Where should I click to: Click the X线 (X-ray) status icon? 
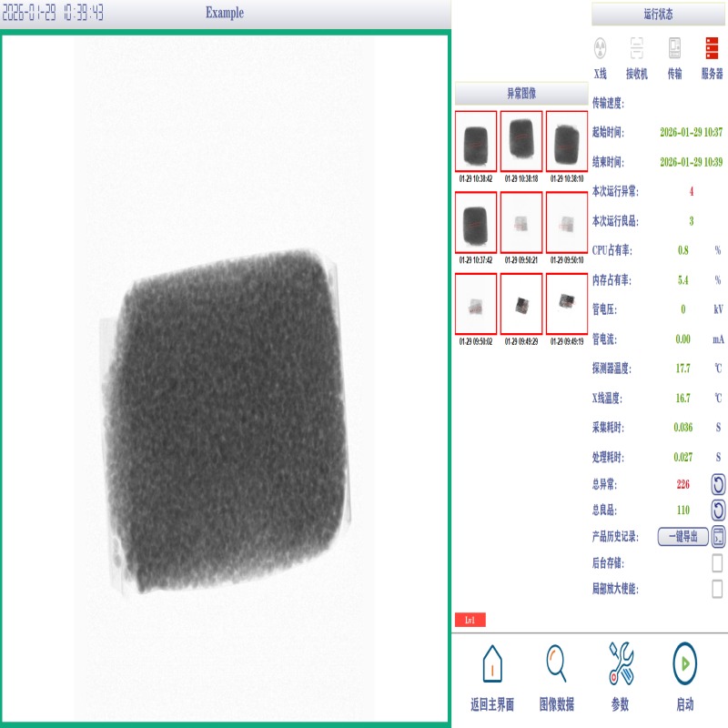[x=600, y=47]
